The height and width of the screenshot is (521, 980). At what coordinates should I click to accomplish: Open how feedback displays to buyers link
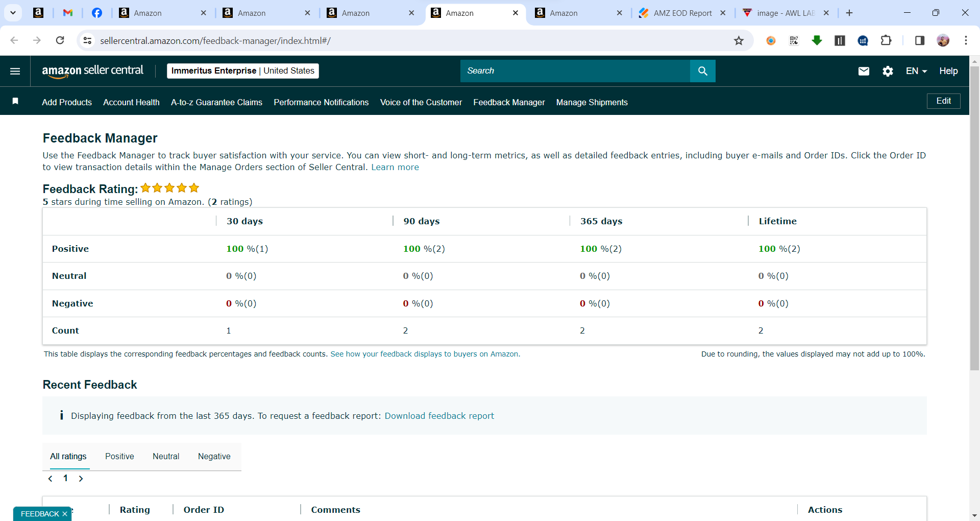(x=425, y=354)
